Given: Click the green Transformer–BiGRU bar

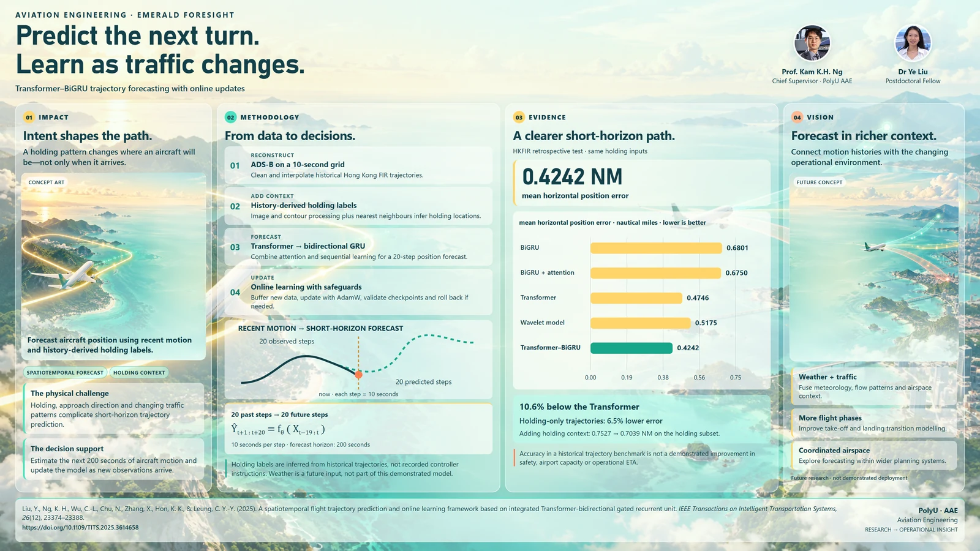Looking at the screenshot, I should coord(631,348).
